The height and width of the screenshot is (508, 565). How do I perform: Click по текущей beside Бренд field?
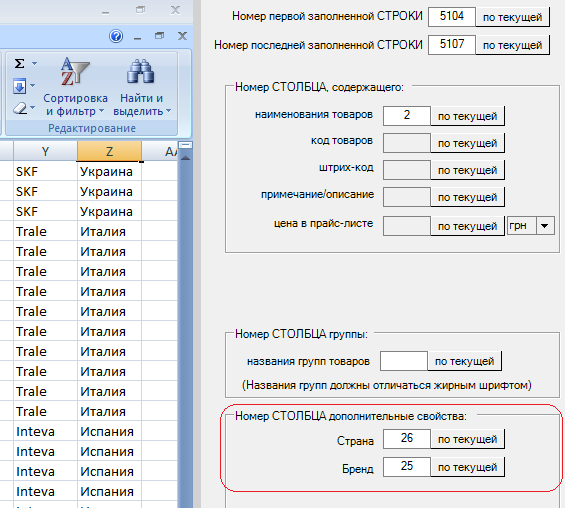(x=467, y=467)
